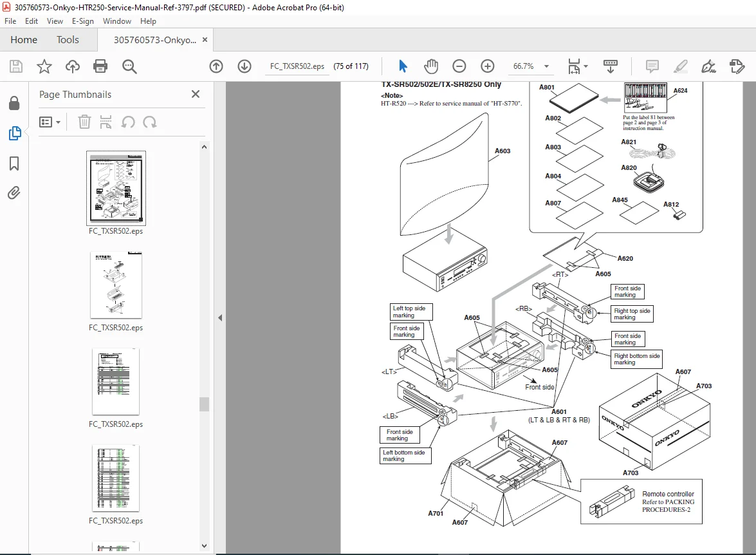Open the Help menu
This screenshot has height=555, width=756.
(x=148, y=21)
